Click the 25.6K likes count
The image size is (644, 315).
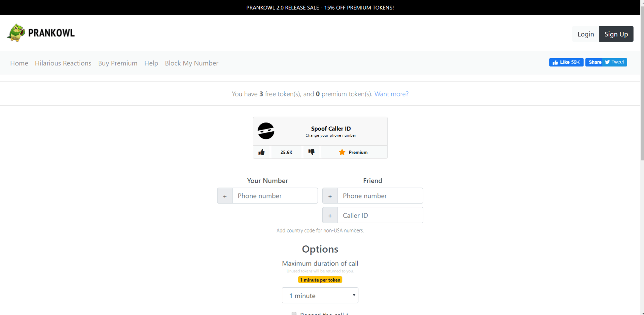point(286,152)
